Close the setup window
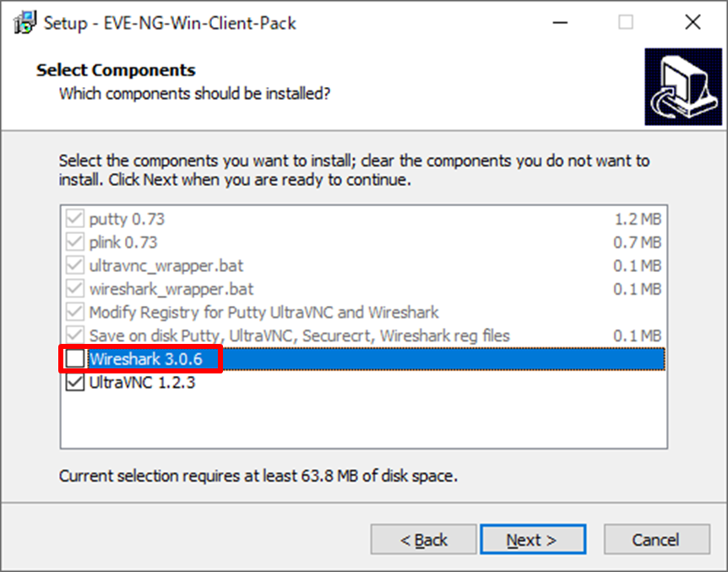Image resolution: width=728 pixels, height=572 pixels. pos(693,23)
